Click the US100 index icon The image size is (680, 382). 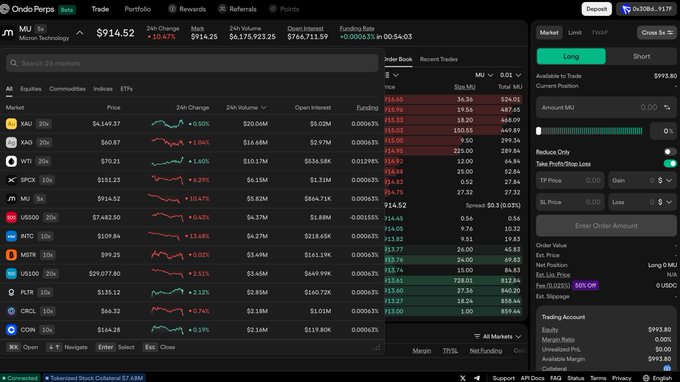(x=11, y=274)
